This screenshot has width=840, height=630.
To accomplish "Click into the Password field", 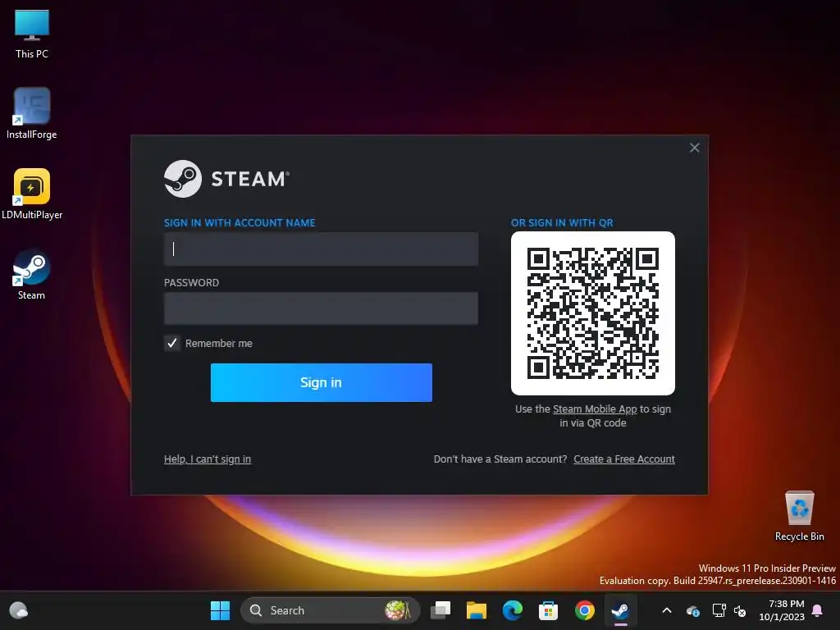I will tap(321, 308).
